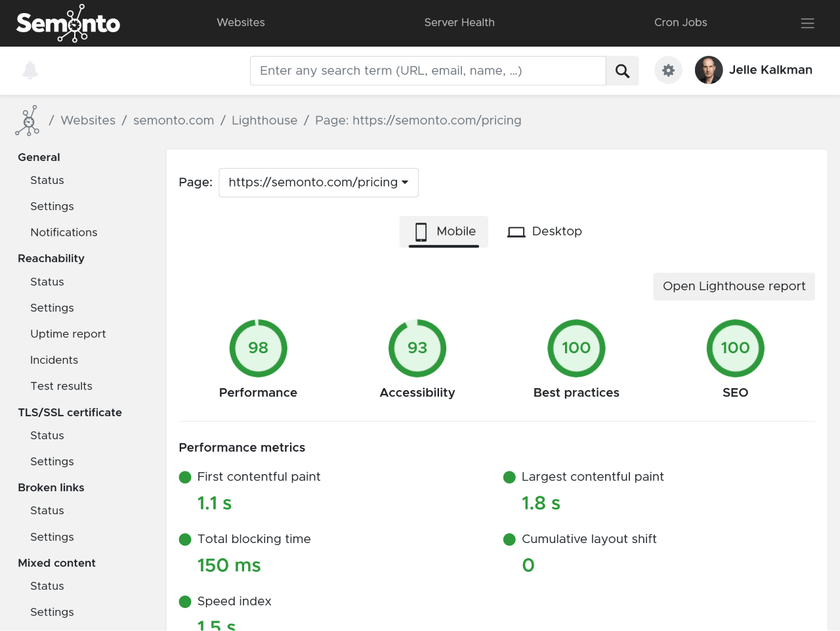Open Status under TLS/SSL certificate
Viewport: 840px width, 631px height.
click(x=47, y=435)
